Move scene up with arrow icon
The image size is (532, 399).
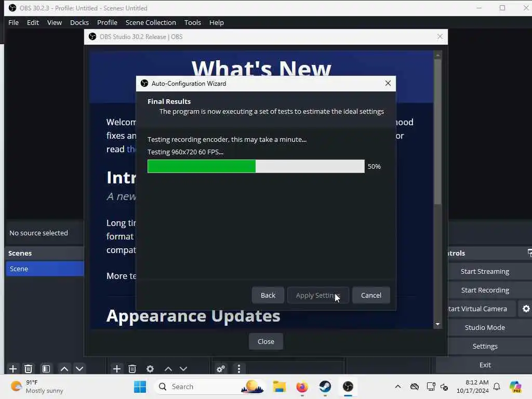tap(64, 368)
